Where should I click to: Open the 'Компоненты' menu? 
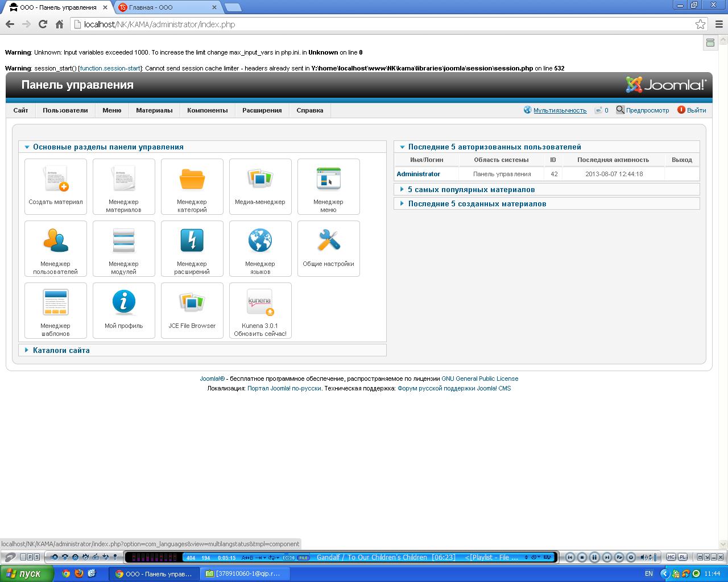coord(207,110)
